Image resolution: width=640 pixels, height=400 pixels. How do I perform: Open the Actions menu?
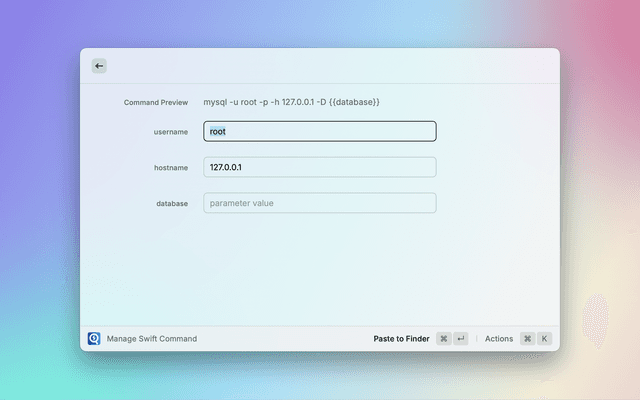pyautogui.click(x=499, y=339)
